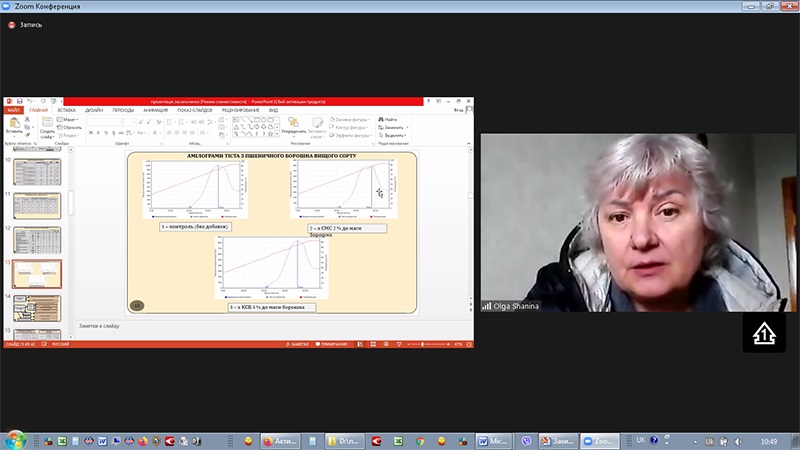This screenshot has height=450, width=800.
Task: Click the Create slide (Создать слайд) icon
Action: 47,122
